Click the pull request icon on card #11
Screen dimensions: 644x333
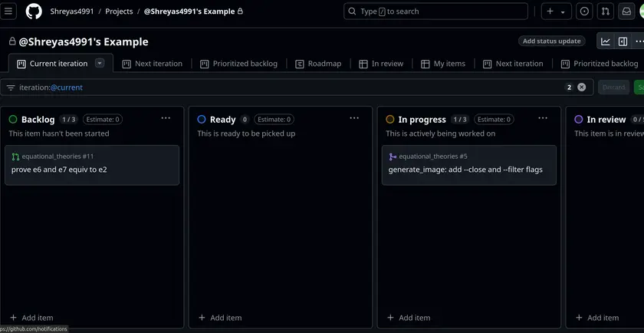tap(15, 157)
